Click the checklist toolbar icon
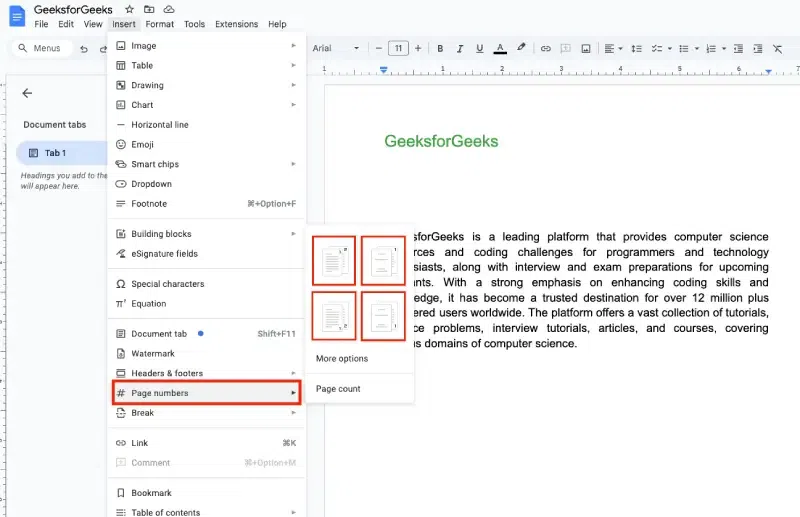Image resolution: width=800 pixels, height=517 pixels. (657, 48)
